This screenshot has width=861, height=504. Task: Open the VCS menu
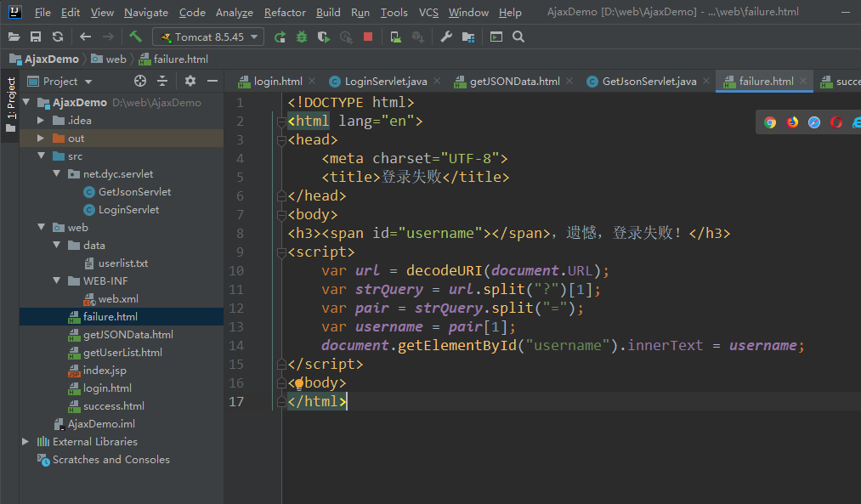(x=428, y=12)
